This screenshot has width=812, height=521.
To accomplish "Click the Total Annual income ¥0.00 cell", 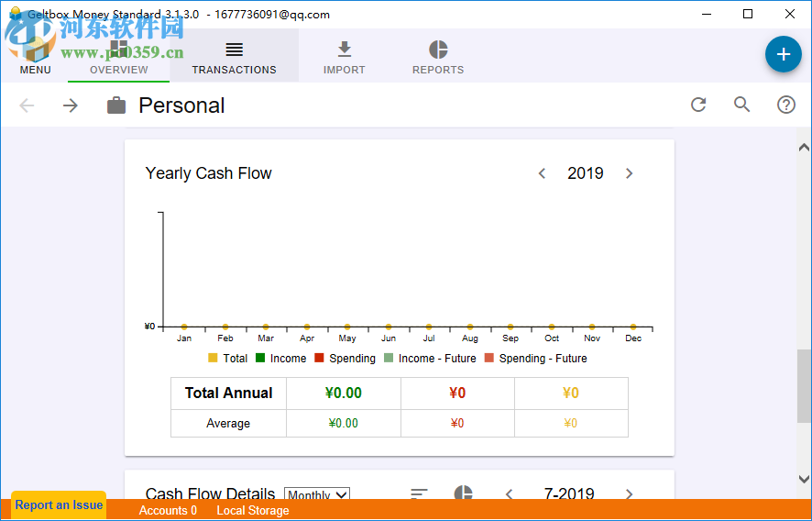I will pyautogui.click(x=344, y=393).
